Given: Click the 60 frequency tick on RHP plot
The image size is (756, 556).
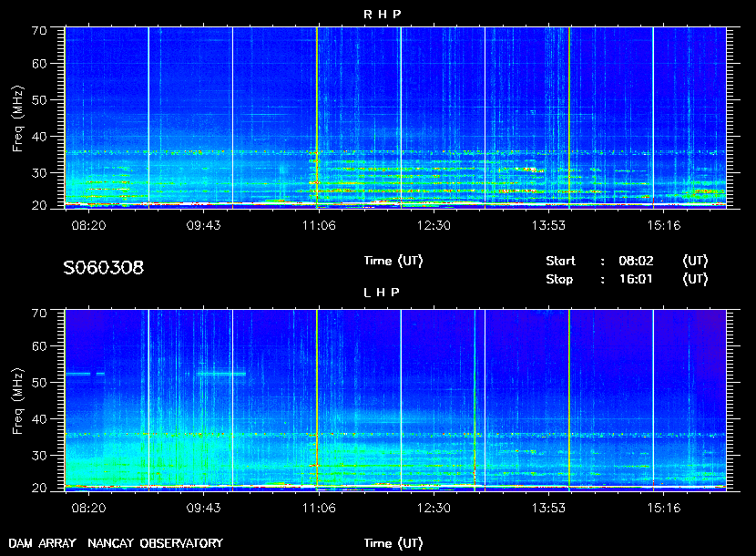Looking at the screenshot, I should [x=39, y=64].
